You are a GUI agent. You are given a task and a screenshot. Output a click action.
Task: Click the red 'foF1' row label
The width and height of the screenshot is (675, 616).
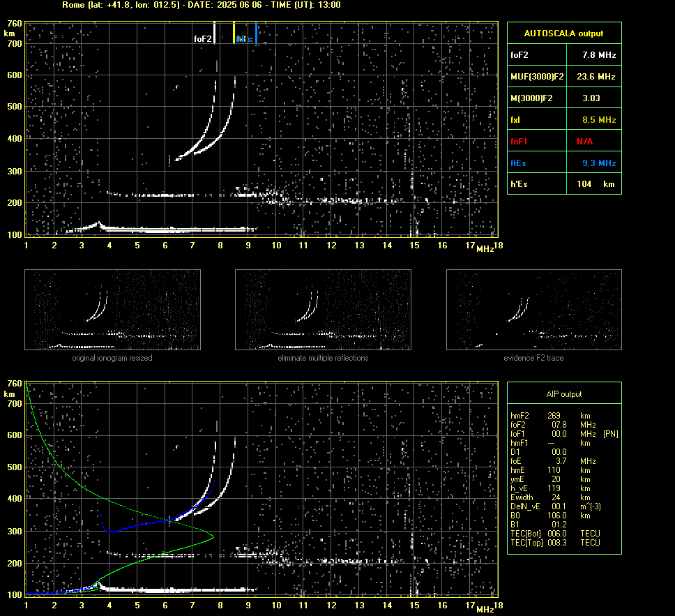519,142
